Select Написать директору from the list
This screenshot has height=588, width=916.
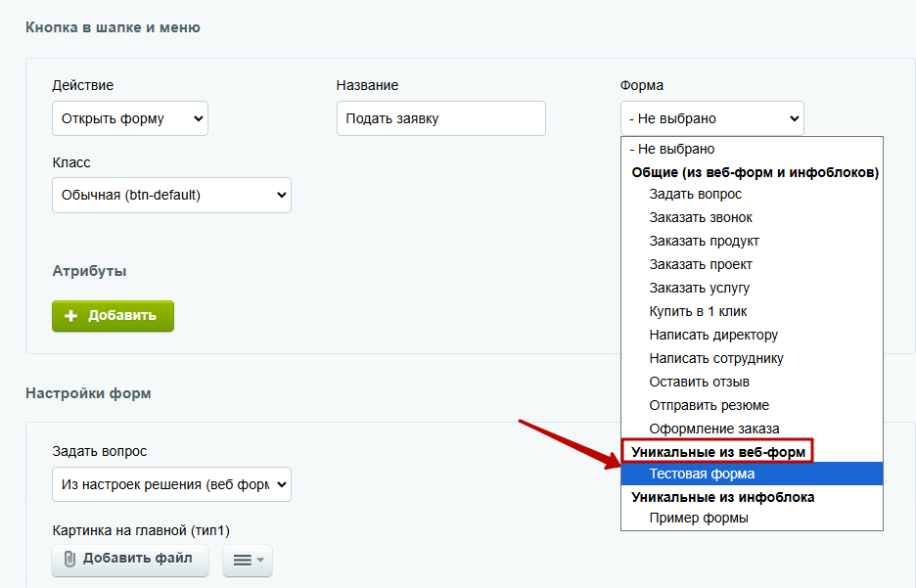click(713, 335)
